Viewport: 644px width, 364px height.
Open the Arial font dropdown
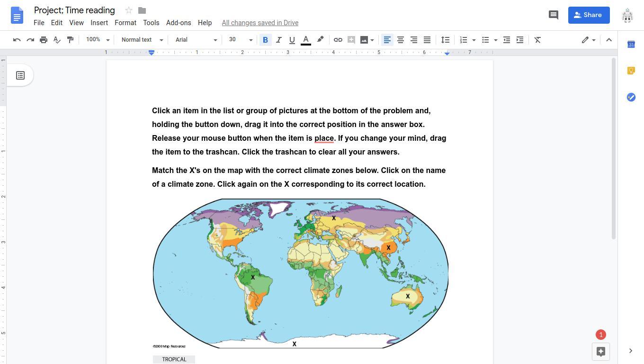196,40
